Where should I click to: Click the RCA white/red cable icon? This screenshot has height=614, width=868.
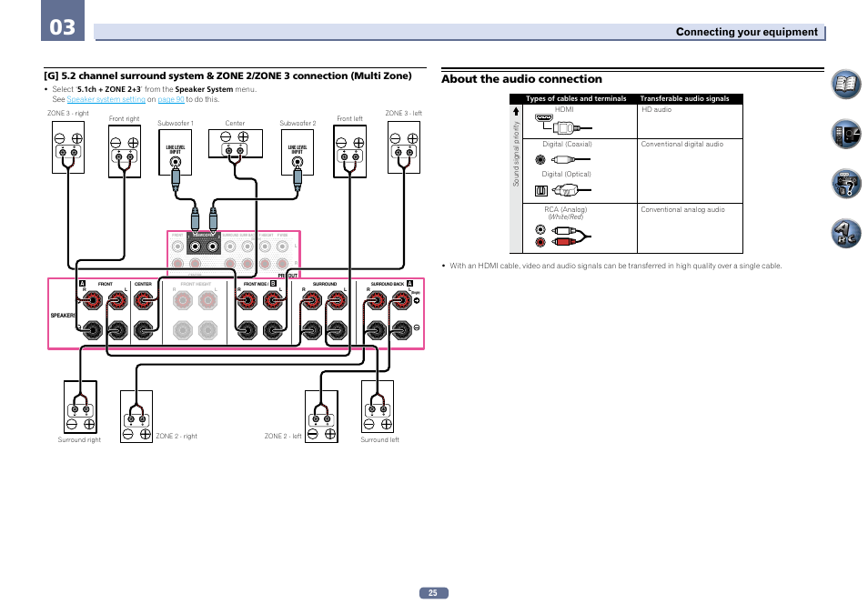(x=562, y=236)
